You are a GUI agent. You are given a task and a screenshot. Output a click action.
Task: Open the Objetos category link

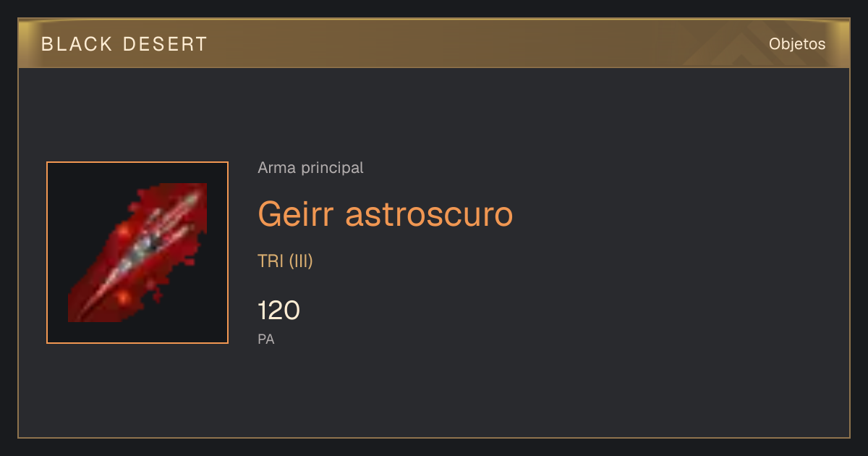point(797,44)
